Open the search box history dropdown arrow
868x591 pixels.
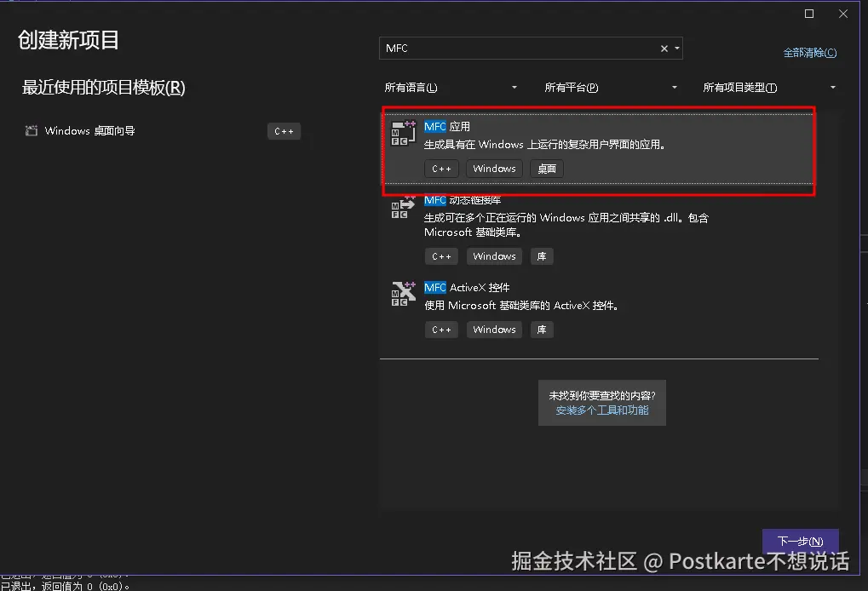click(x=677, y=49)
